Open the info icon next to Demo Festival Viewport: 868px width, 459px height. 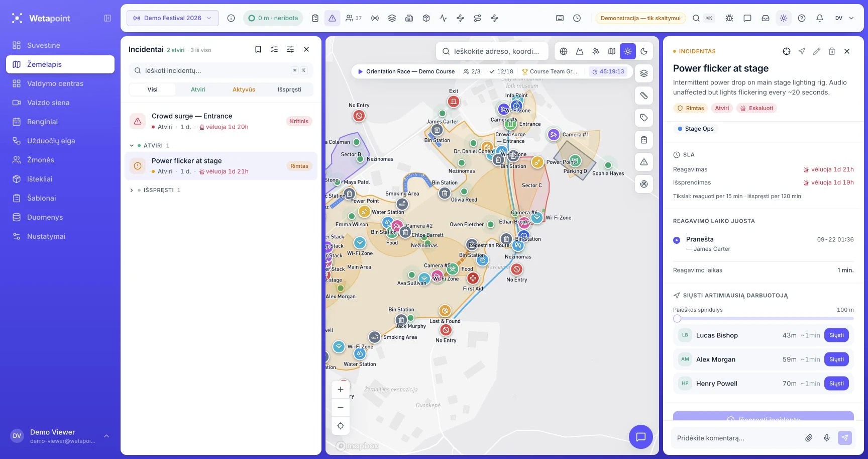tap(231, 18)
